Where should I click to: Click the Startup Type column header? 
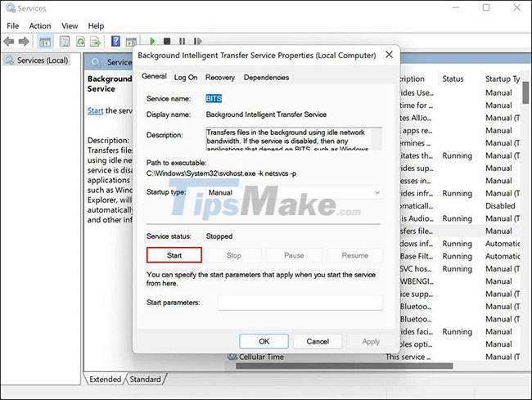(503, 79)
